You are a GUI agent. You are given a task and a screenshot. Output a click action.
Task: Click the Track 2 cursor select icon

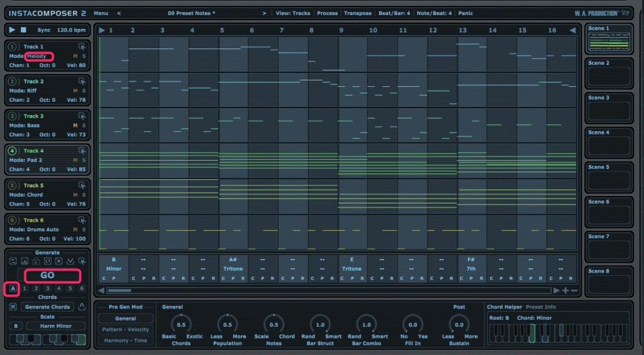pos(82,81)
